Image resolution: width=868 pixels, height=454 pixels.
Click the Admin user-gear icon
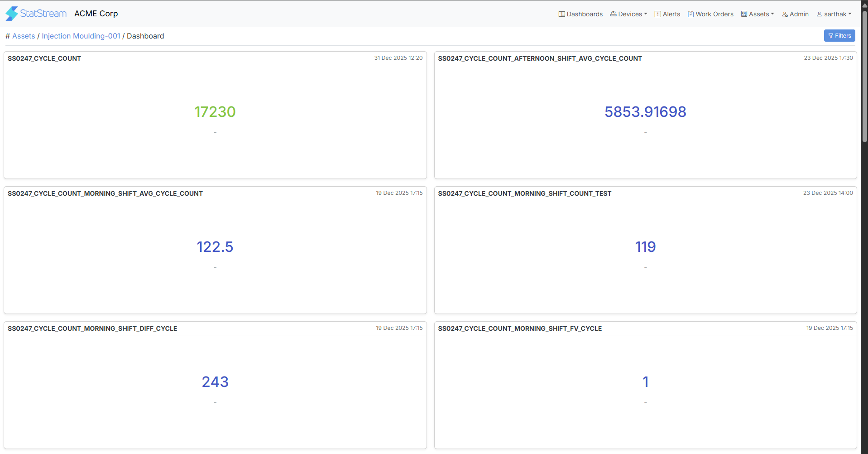pyautogui.click(x=785, y=14)
